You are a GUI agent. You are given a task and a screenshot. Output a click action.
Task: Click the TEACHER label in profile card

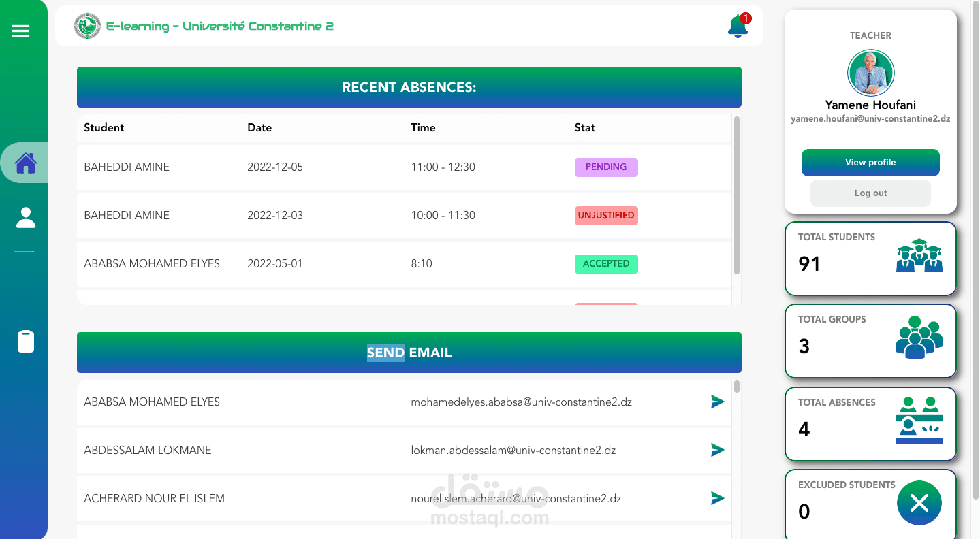pos(870,35)
